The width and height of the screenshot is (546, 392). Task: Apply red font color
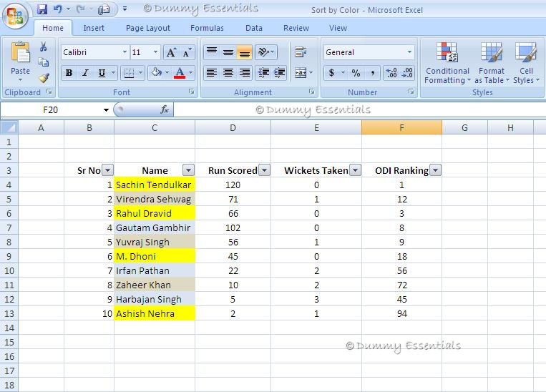[x=180, y=73]
